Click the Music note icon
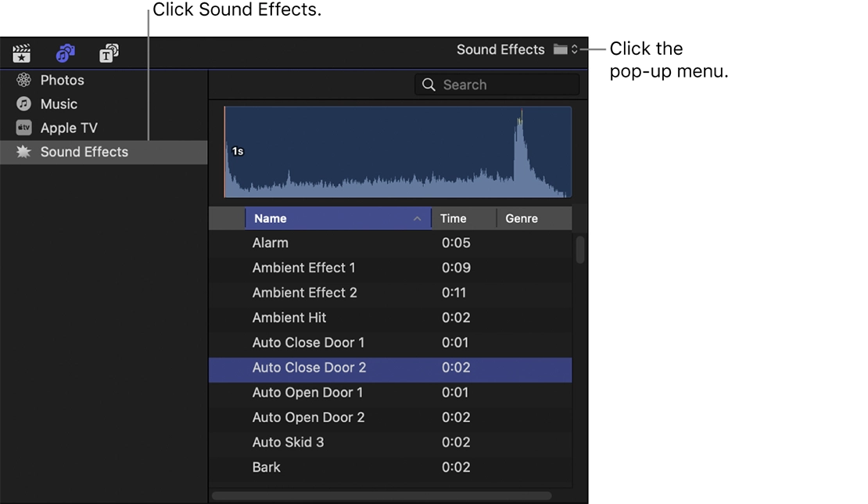This screenshot has width=868, height=504. pyautogui.click(x=23, y=103)
